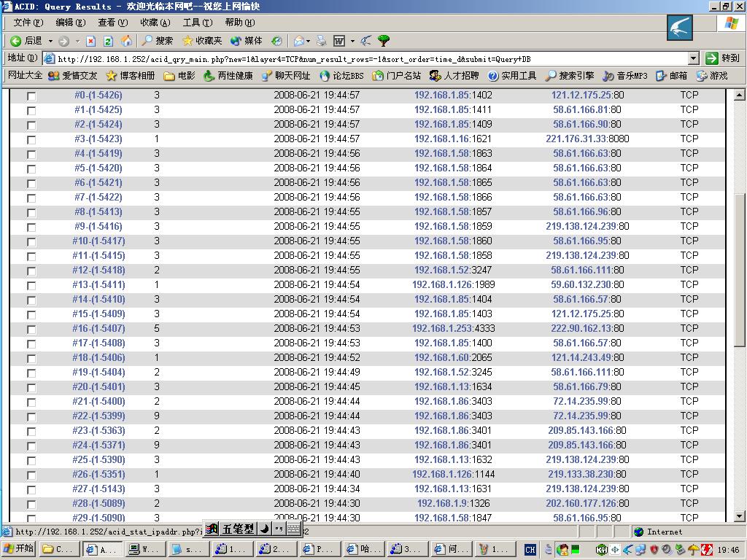Open the Home page icon
Image resolution: width=747 pixels, height=560 pixels.
tap(126, 42)
